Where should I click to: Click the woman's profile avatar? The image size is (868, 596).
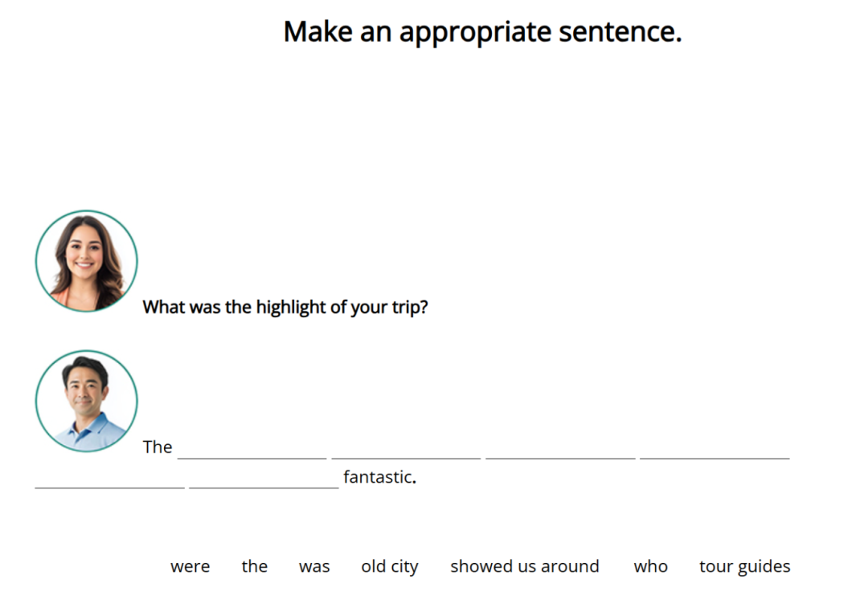[86, 260]
